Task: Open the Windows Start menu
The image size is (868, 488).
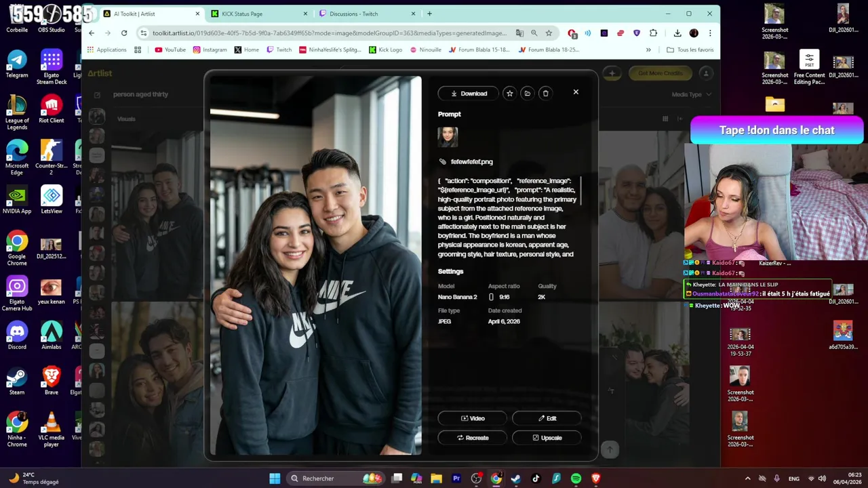Action: click(275, 479)
